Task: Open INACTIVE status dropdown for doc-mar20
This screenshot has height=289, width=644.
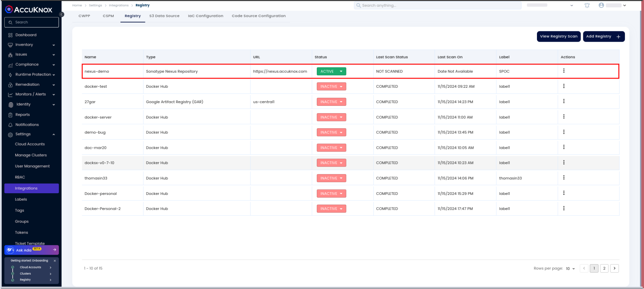Action: tap(331, 148)
